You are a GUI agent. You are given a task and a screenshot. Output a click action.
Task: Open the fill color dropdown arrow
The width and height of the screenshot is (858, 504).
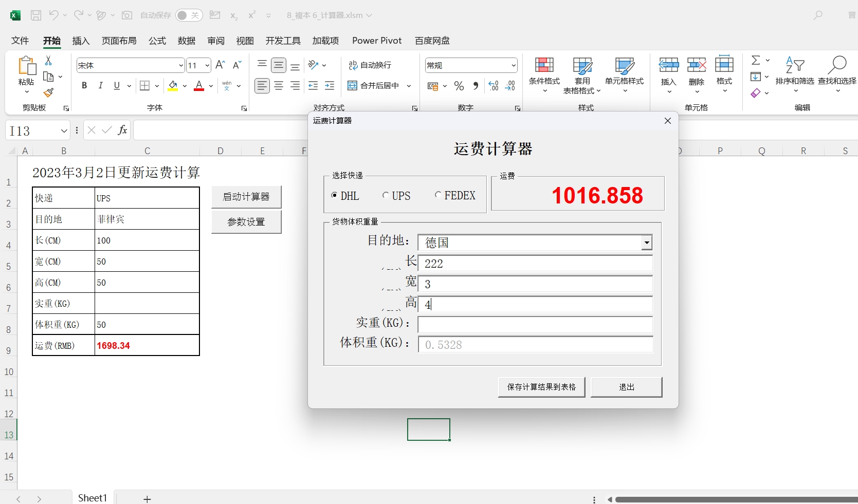[x=185, y=86]
